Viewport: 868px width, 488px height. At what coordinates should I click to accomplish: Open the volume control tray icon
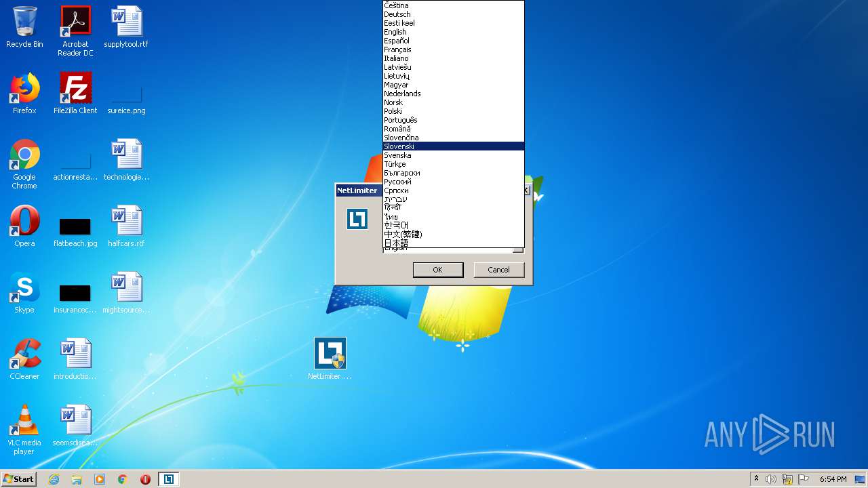(x=771, y=479)
